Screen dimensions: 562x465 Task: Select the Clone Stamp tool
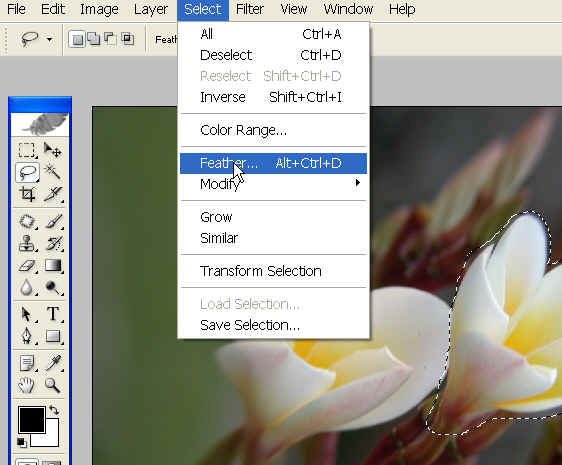coord(27,243)
